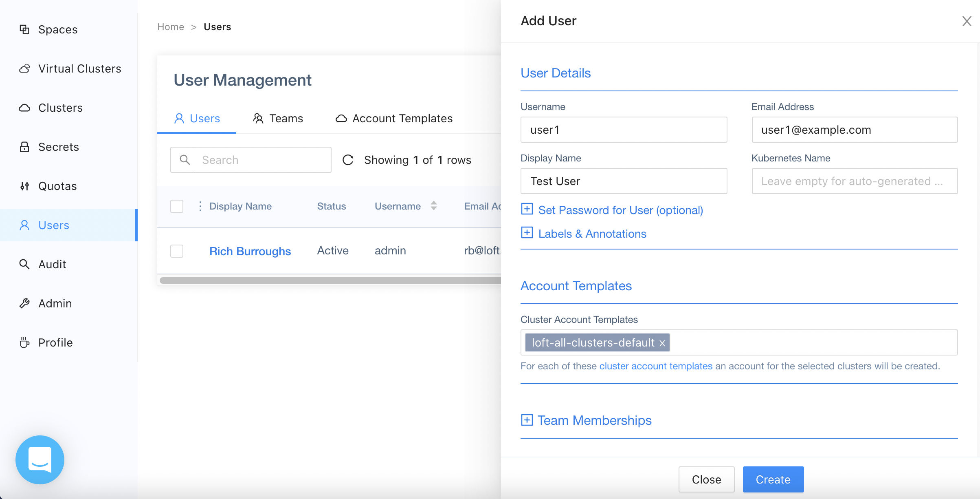Refresh the user list
Screen dimensions: 980x499
click(347, 160)
